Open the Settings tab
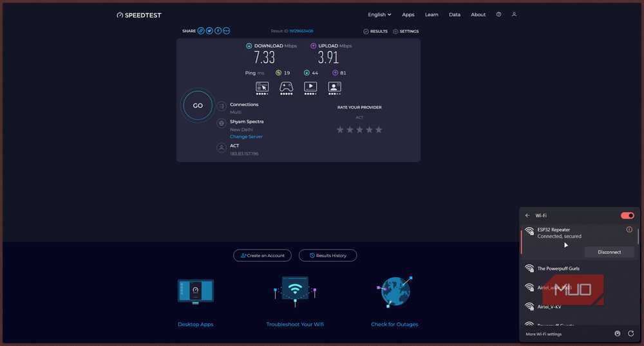This screenshot has width=644, height=346. pos(406,31)
